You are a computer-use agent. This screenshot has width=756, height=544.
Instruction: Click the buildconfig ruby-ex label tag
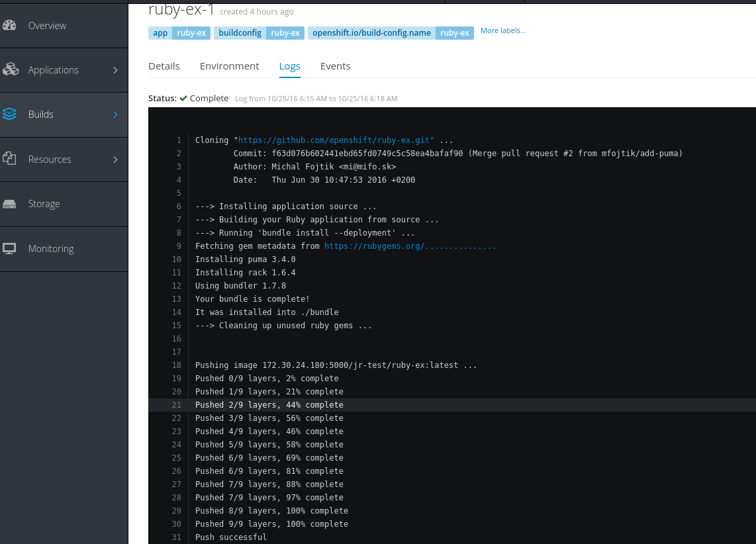click(x=259, y=33)
